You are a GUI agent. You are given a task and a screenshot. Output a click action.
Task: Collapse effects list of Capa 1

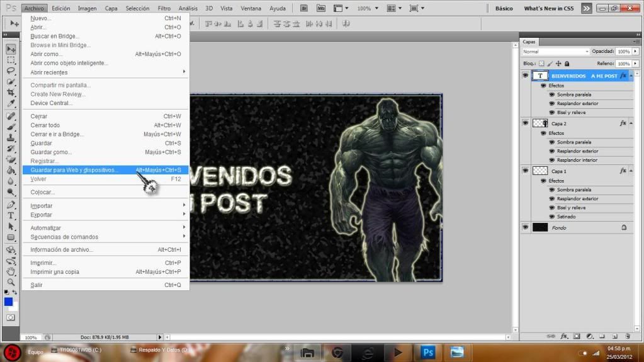coord(631,171)
